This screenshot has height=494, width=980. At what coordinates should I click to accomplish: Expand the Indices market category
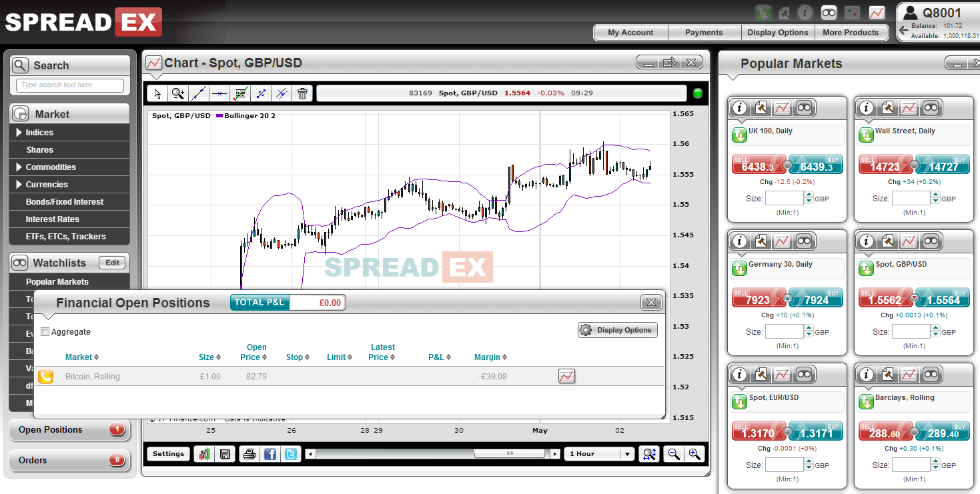20,133
